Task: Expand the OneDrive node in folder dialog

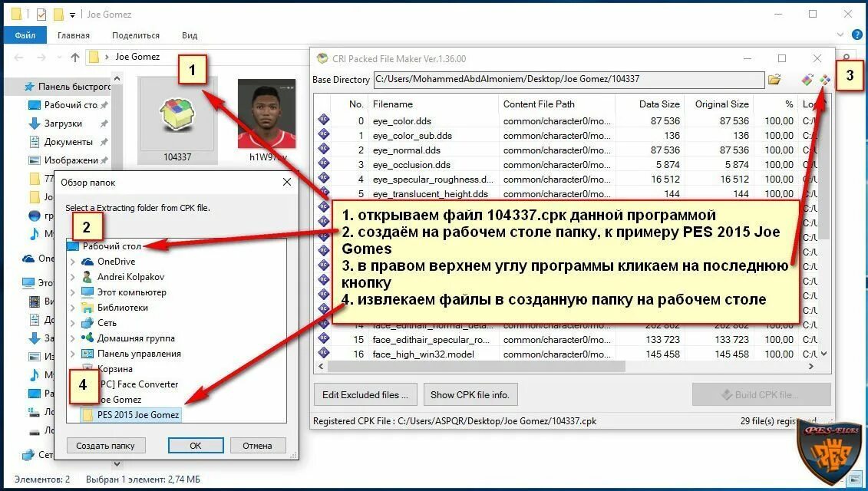Action: click(72, 262)
